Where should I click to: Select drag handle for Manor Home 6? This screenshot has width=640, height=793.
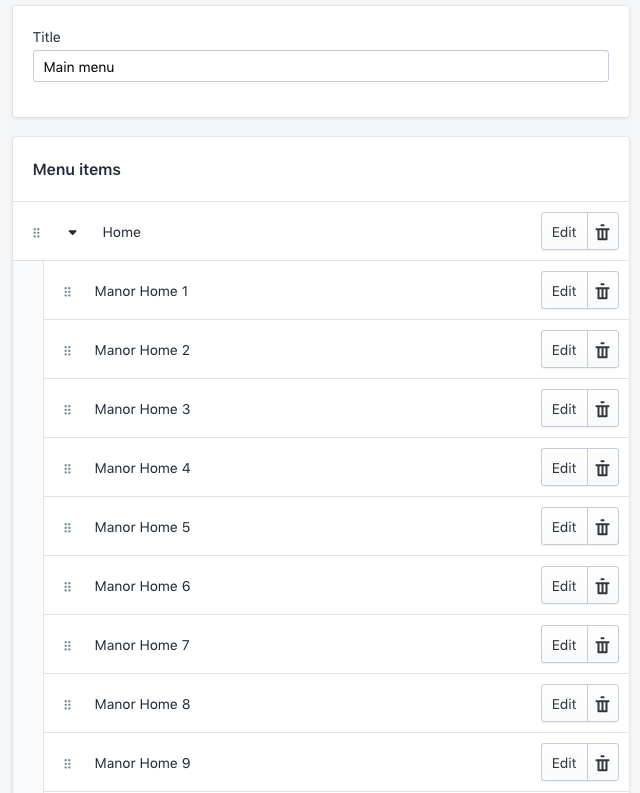point(68,586)
